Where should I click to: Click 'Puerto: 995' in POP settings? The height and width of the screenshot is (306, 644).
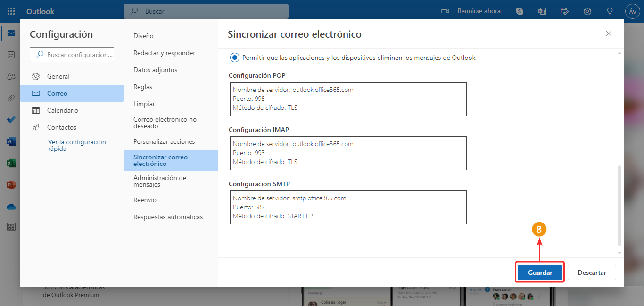[x=249, y=99]
